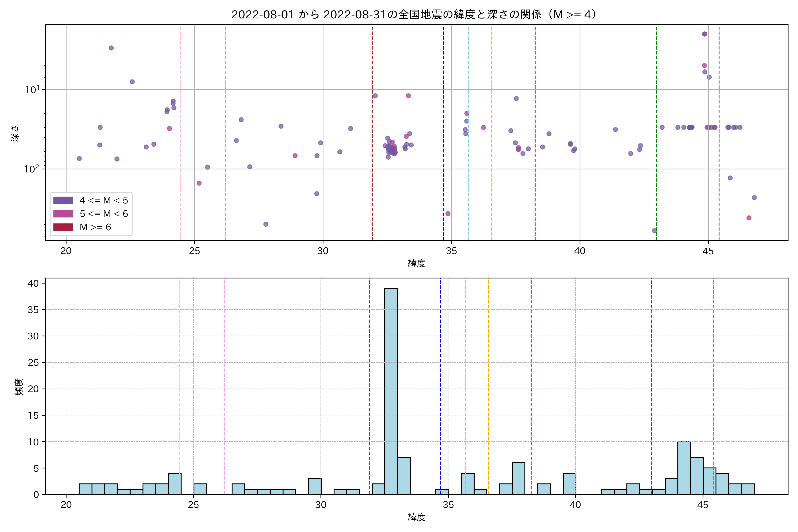Click the pink point just below 10² near latitude 25

tap(199, 183)
